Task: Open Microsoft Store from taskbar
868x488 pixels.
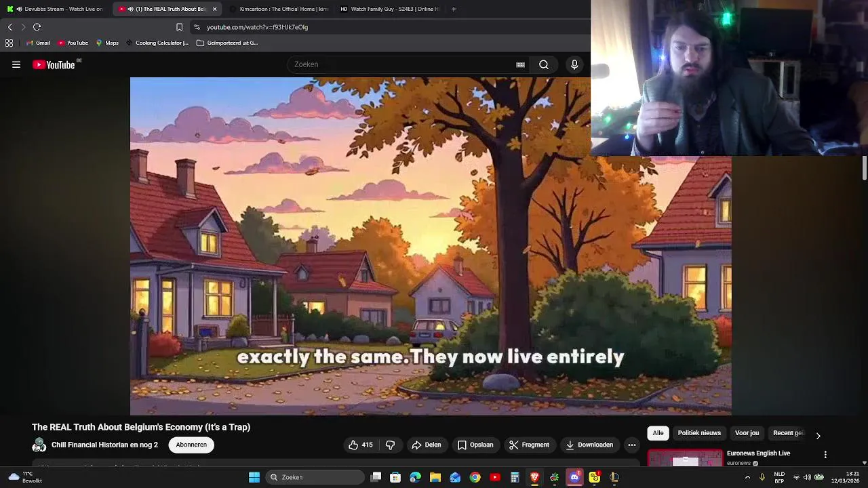Action: [395, 477]
